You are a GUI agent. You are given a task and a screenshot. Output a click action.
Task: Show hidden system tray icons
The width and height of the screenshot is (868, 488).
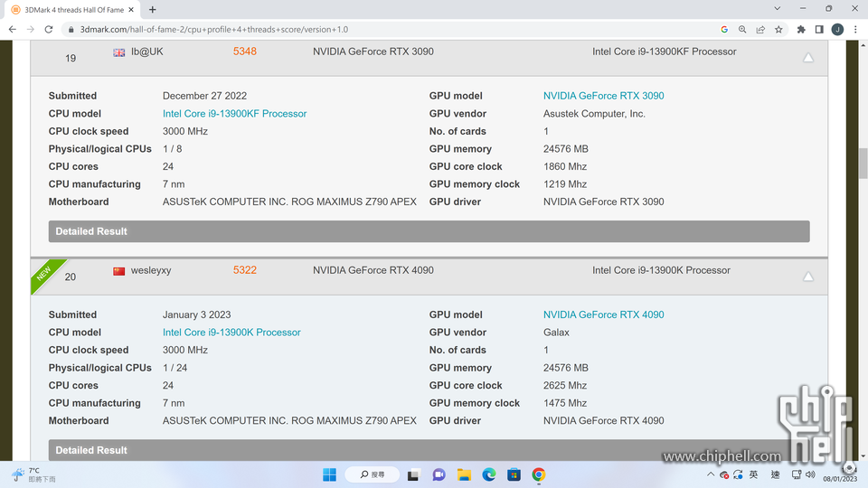coord(711,474)
